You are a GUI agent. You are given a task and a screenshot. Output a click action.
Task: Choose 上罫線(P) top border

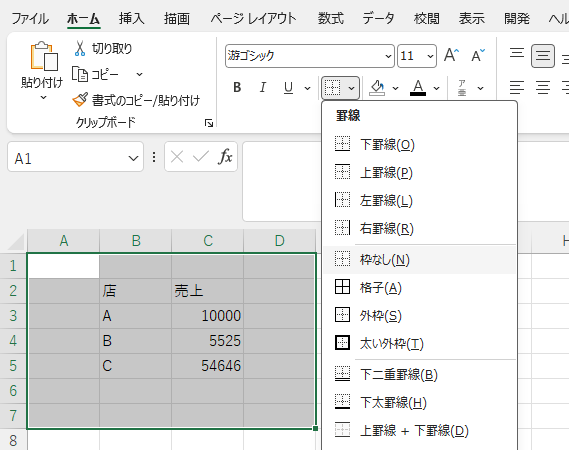coord(419,172)
